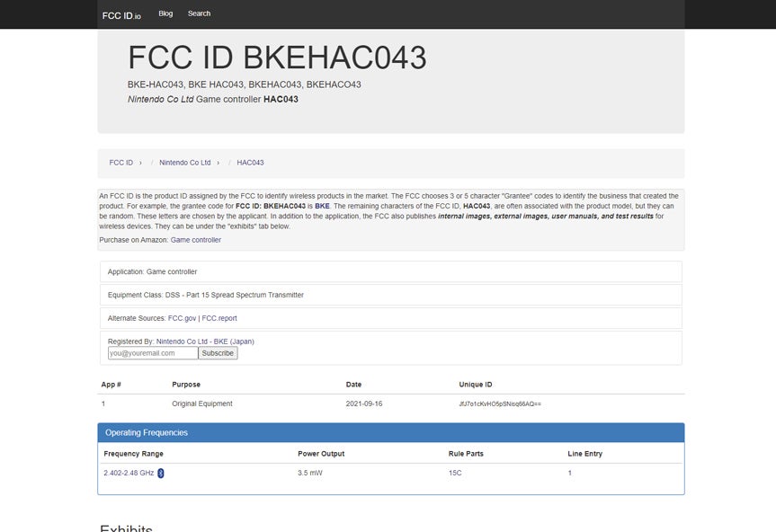
Task: Click the 'FCC ID BKEHAC043' page heading
Action: [277, 58]
